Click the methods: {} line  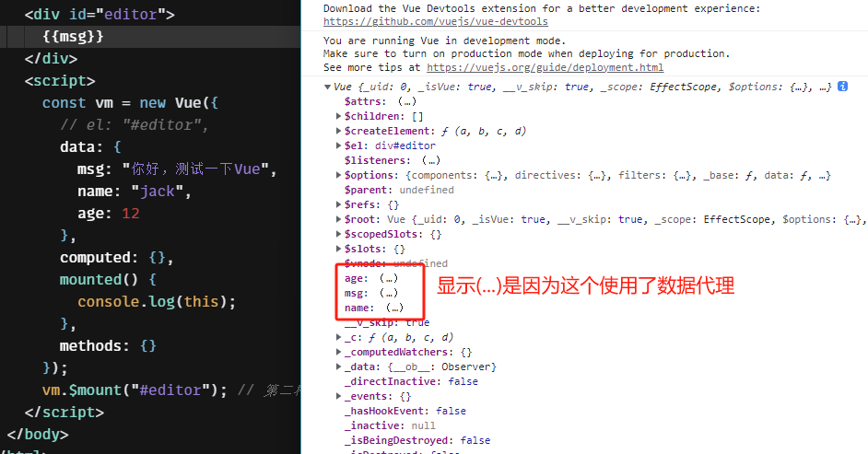pyautogui.click(x=108, y=346)
